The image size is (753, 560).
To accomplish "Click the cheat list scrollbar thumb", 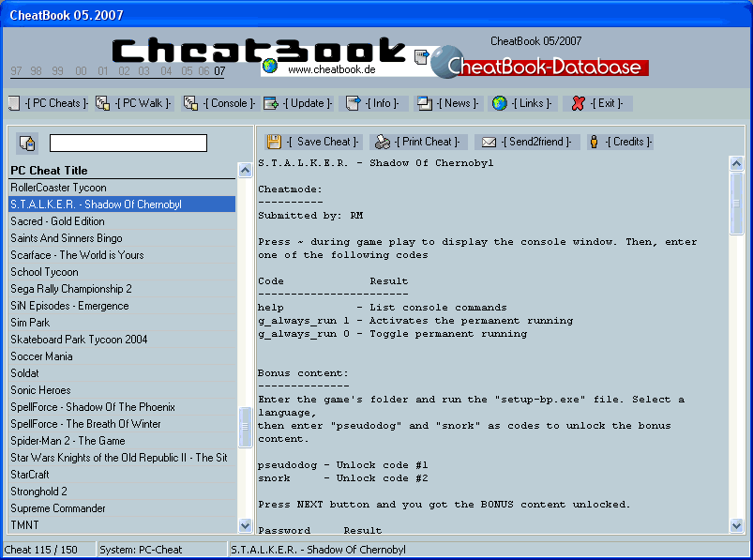I will coord(246,427).
